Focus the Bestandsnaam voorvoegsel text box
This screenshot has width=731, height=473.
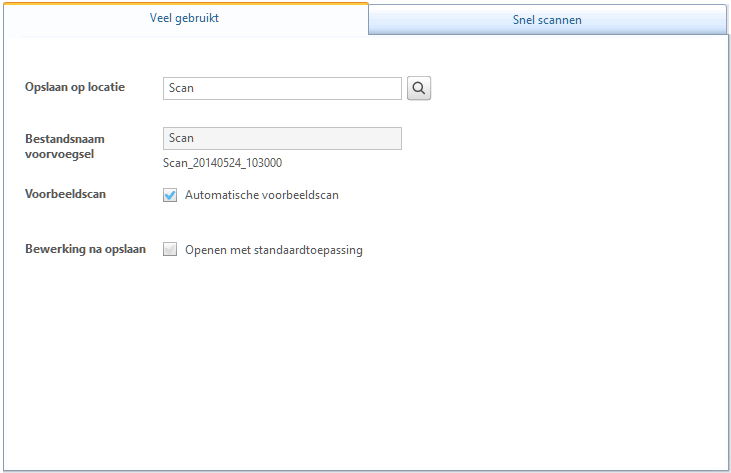(282, 138)
